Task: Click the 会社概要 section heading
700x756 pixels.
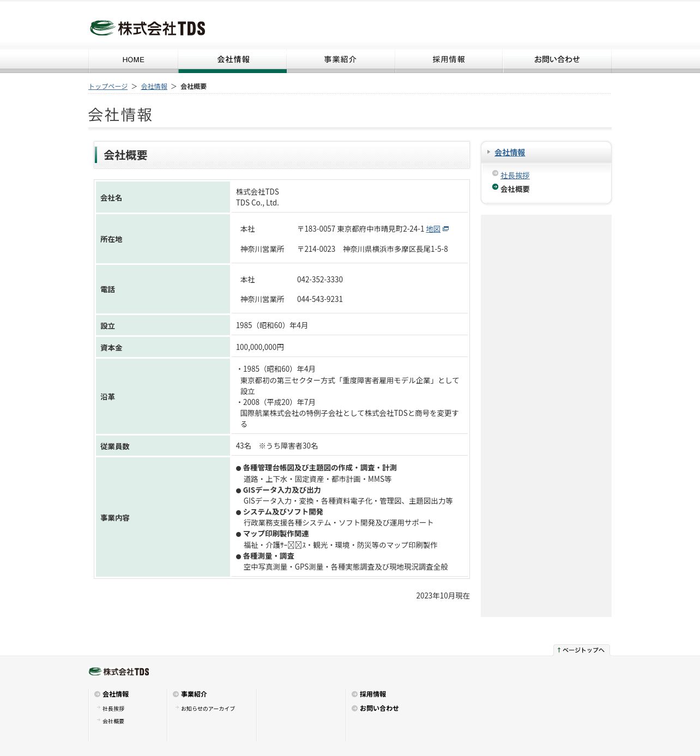Action: pyautogui.click(x=125, y=155)
